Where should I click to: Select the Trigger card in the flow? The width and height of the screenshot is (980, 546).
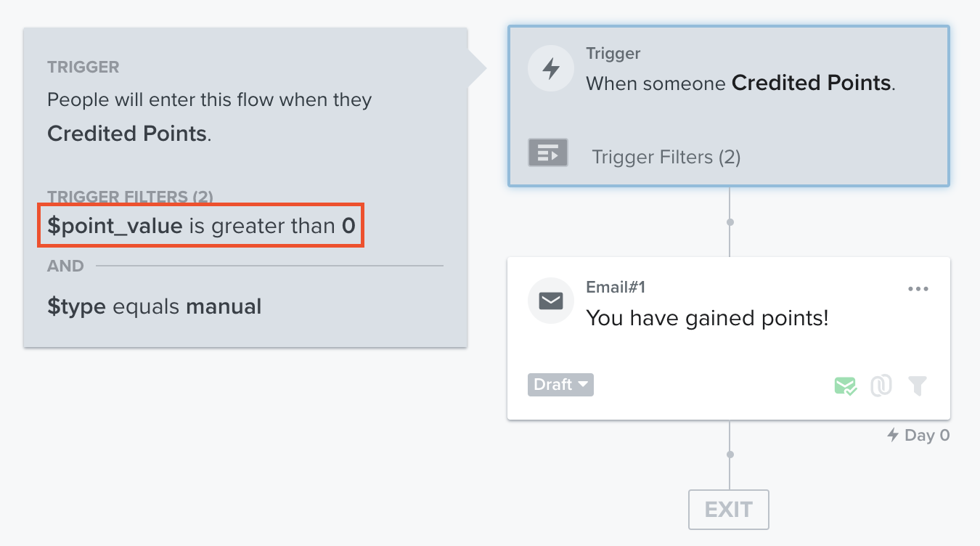click(x=729, y=106)
